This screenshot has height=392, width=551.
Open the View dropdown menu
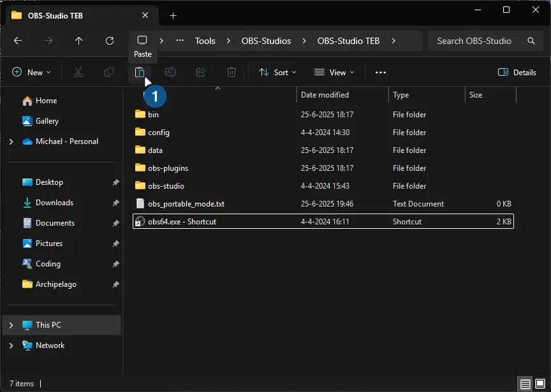click(334, 73)
